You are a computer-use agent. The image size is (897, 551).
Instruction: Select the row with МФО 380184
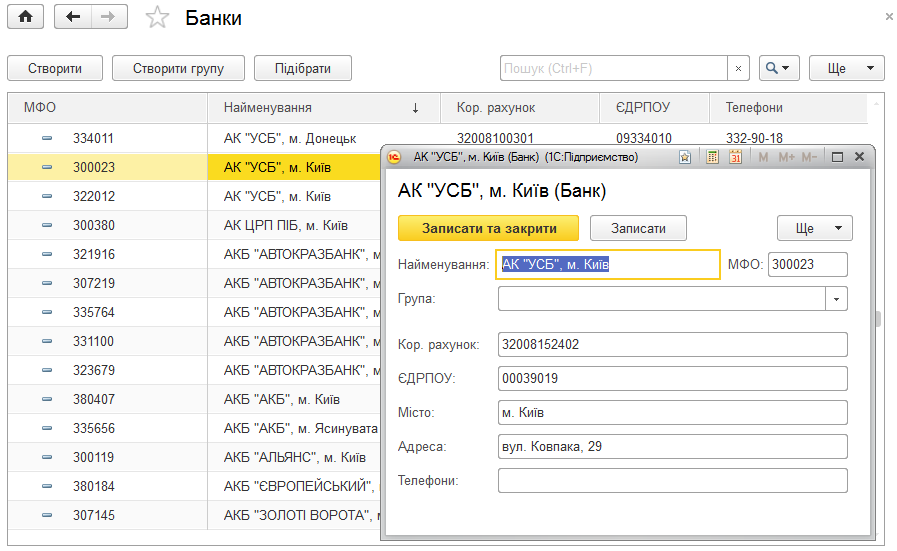[x=195, y=486]
